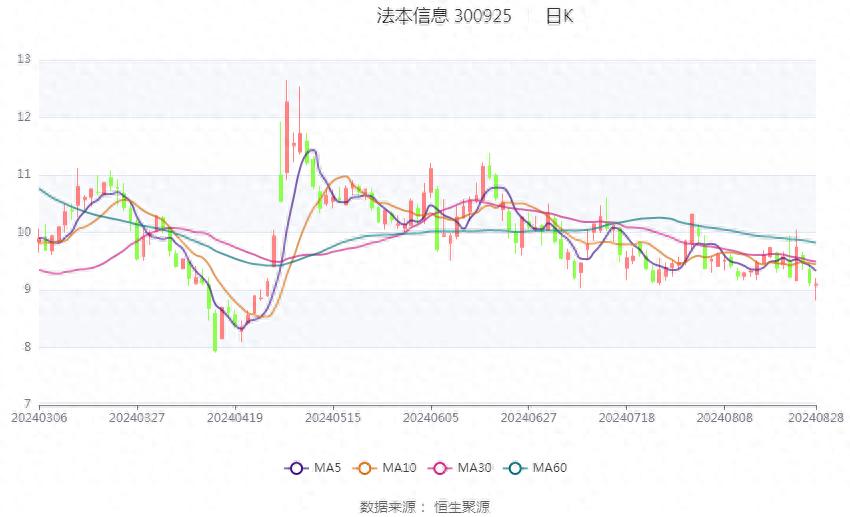This screenshot has height=517, width=850.
Task: Click x-axis date label 20240515
Action: pyautogui.click(x=333, y=418)
